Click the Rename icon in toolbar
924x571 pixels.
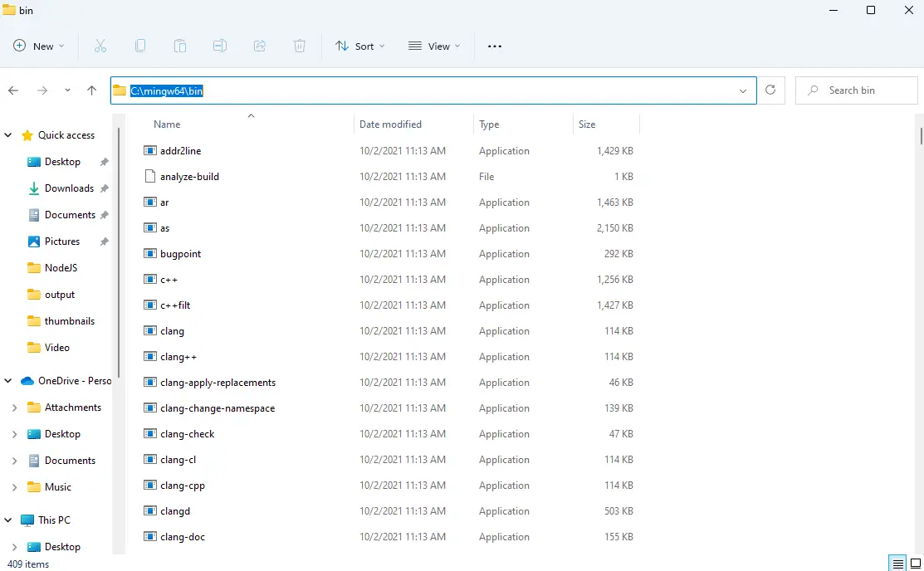(220, 46)
